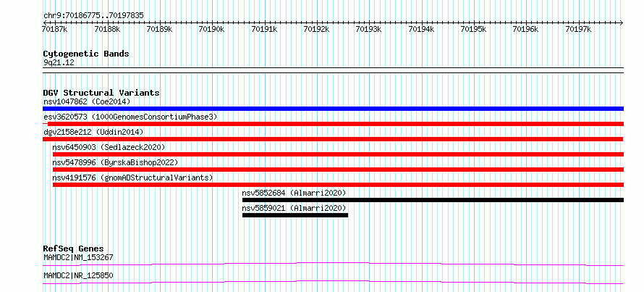Click the left arrowhead of the ruler
This screenshot has height=292, width=644.
click(45, 22)
